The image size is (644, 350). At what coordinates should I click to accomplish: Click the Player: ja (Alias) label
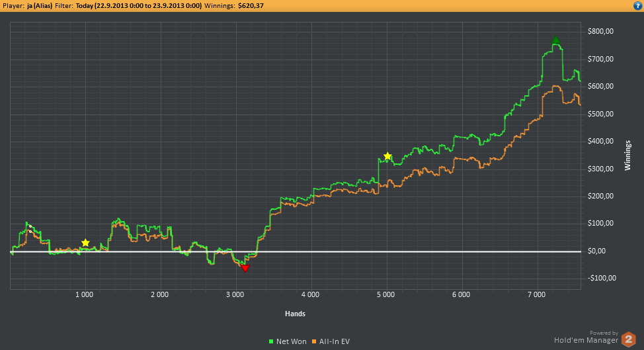(26, 5)
